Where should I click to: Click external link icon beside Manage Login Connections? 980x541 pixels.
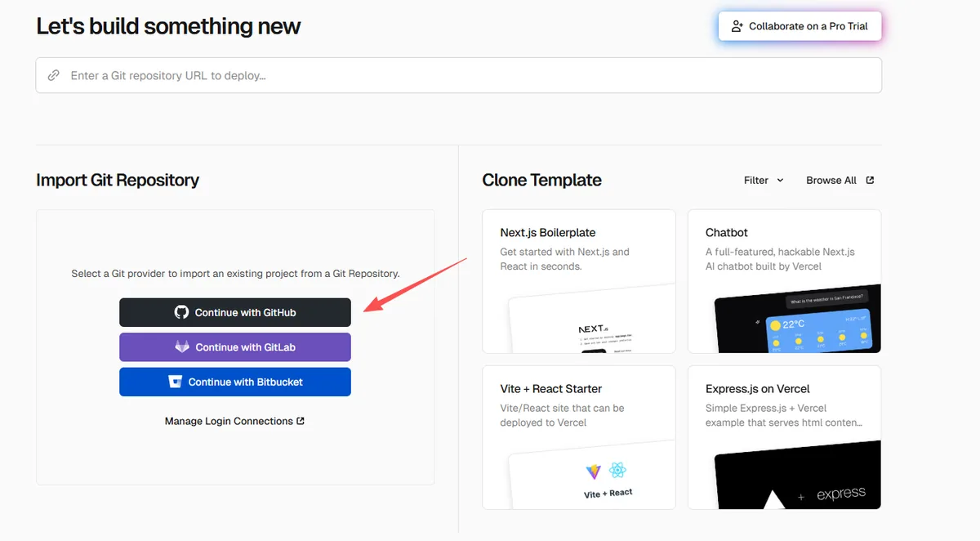coord(301,422)
